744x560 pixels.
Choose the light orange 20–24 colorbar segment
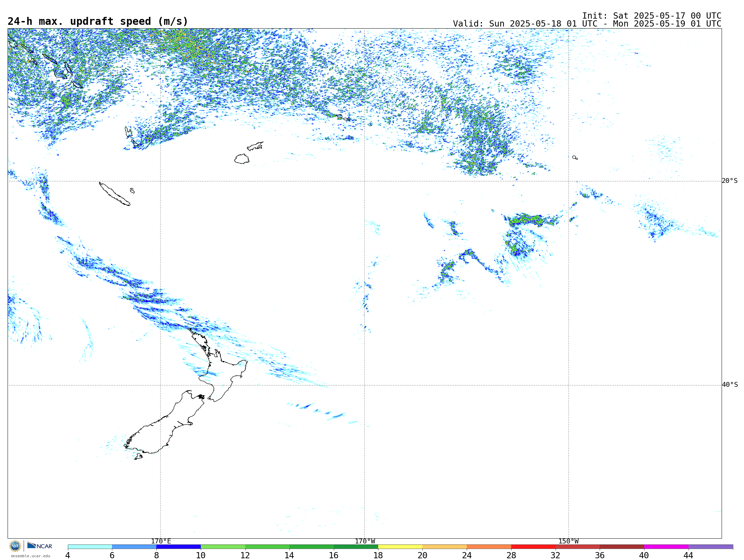pyautogui.click(x=445, y=547)
